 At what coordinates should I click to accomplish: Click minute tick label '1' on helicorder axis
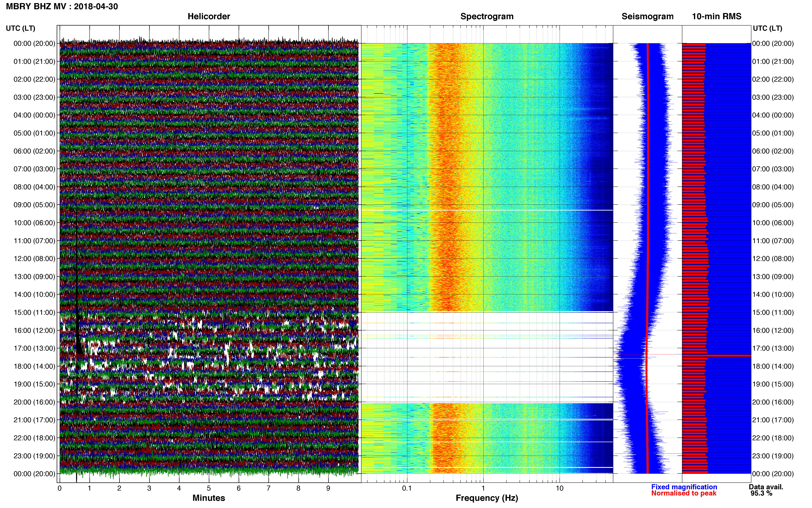click(89, 488)
